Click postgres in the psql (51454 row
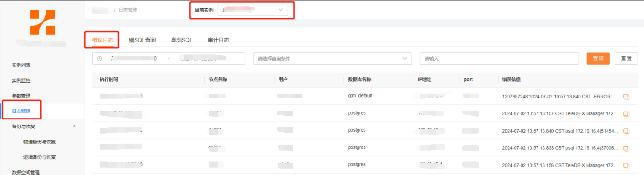 coord(357,130)
